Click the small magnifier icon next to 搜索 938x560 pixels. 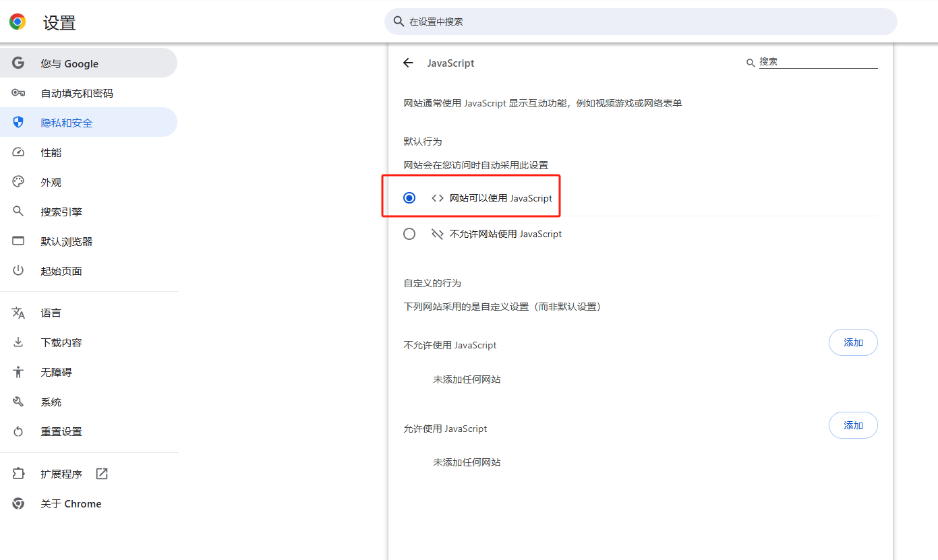coord(751,63)
